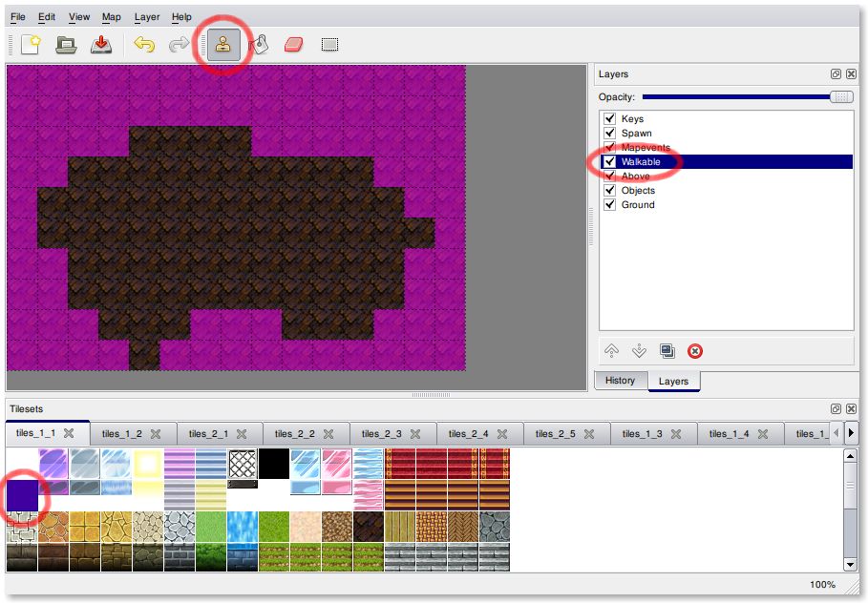Screen dimensions: 868x603
Task: Click the Save map icon
Action: pos(100,45)
